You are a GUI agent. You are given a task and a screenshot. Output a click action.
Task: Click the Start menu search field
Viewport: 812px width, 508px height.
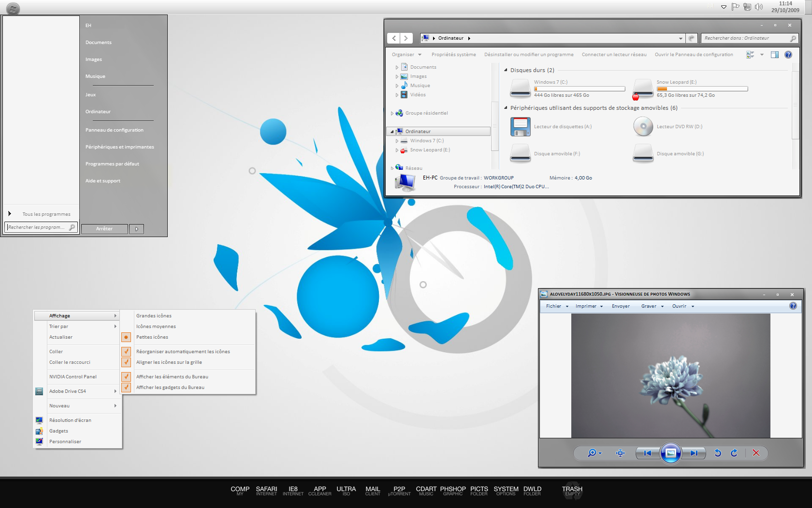point(41,227)
